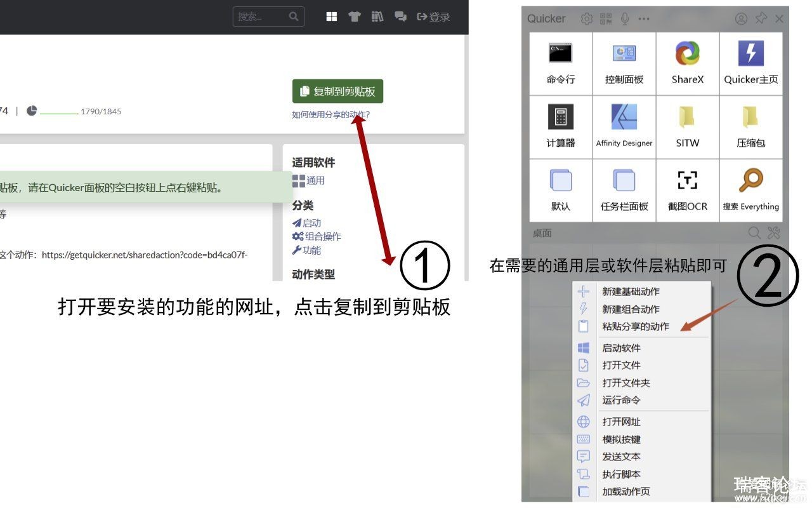This screenshot has height=508, width=812.
Task: Click the pie chart icon beside 1790/1845
Action: [x=32, y=110]
